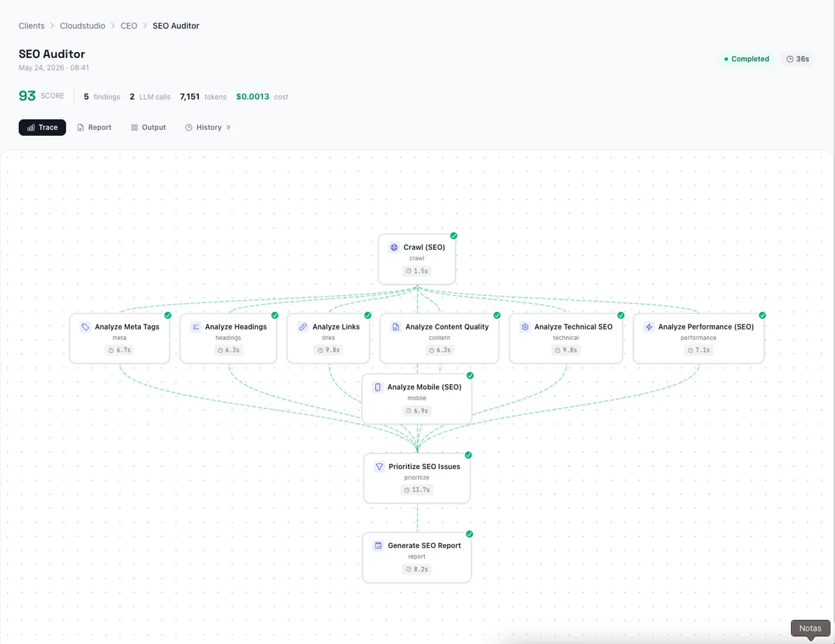Viewport: 835px width, 644px height.
Task: Click the clock icon in the History tab
Action: (189, 127)
